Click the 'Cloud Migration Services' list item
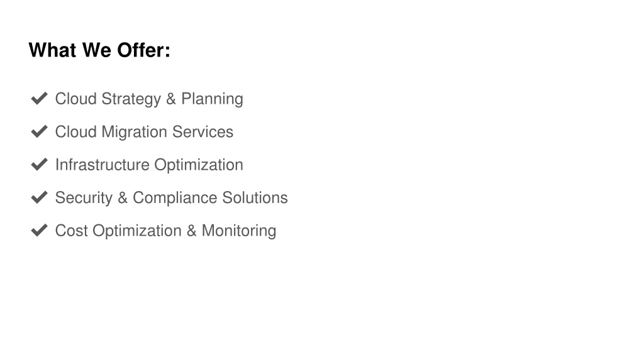 click(144, 132)
